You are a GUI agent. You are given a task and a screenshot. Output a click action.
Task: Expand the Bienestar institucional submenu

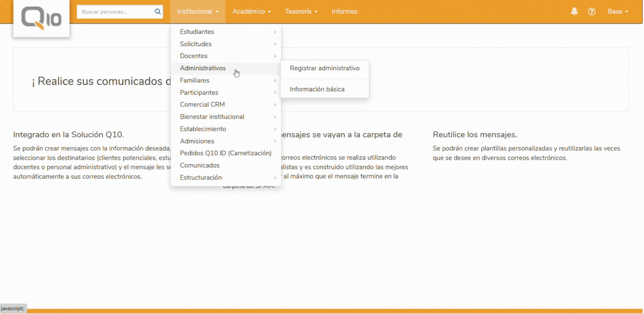coord(212,117)
